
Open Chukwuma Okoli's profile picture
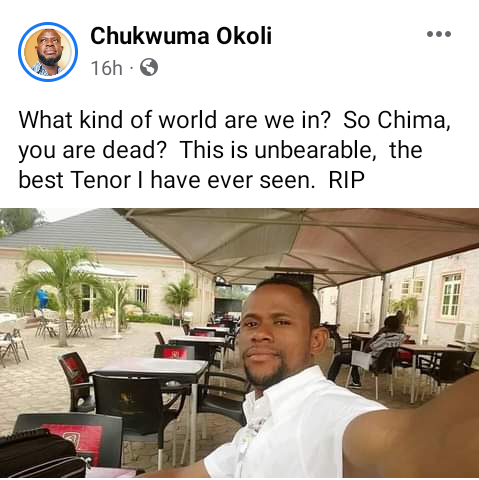click(48, 52)
